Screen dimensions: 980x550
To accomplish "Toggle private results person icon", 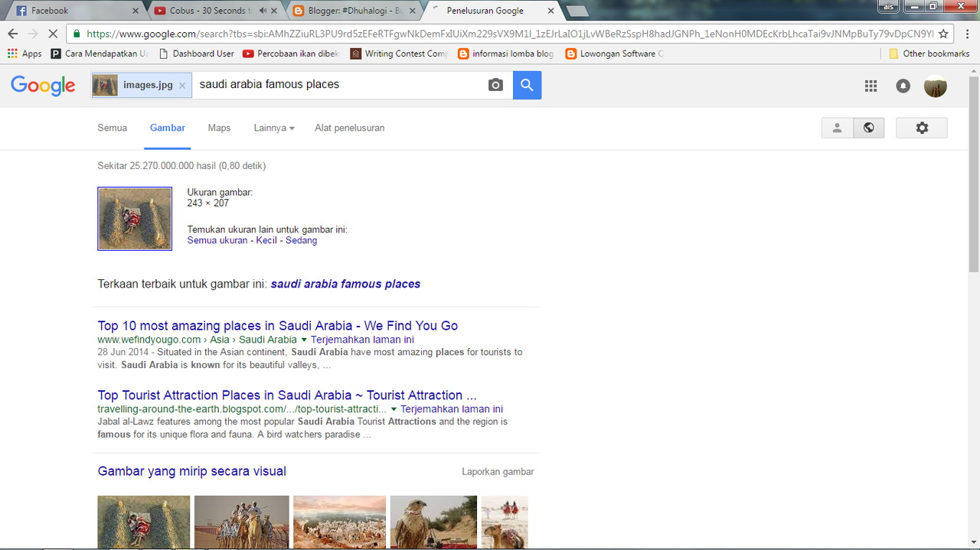I will click(x=837, y=128).
